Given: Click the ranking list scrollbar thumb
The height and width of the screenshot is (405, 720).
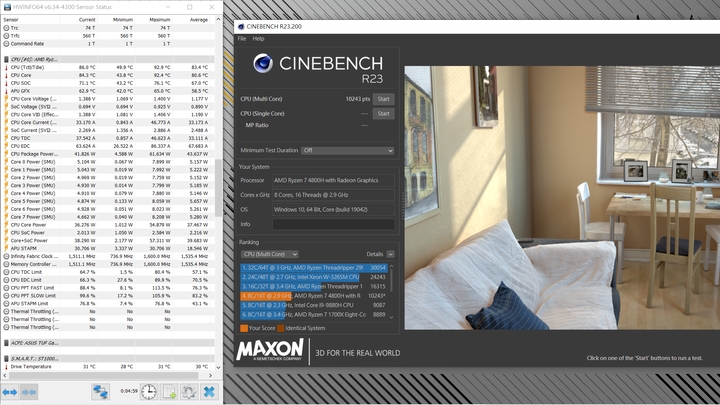Looking at the screenshot, I should tap(391, 281).
